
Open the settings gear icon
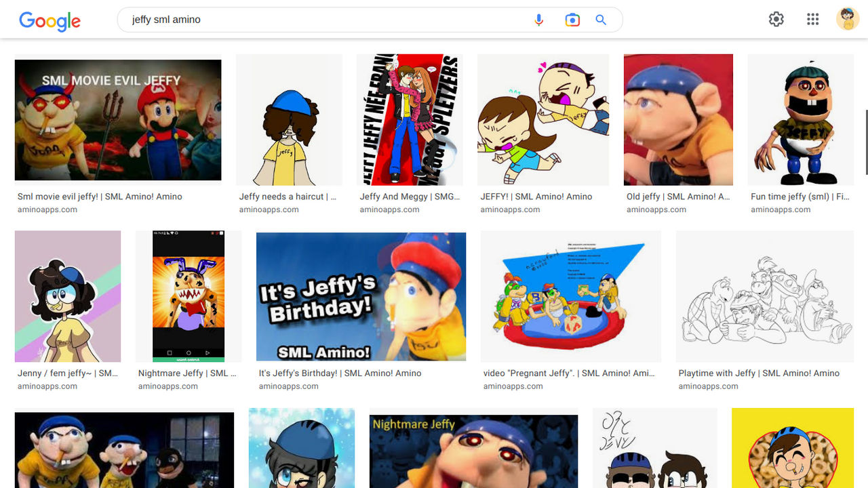click(x=776, y=19)
